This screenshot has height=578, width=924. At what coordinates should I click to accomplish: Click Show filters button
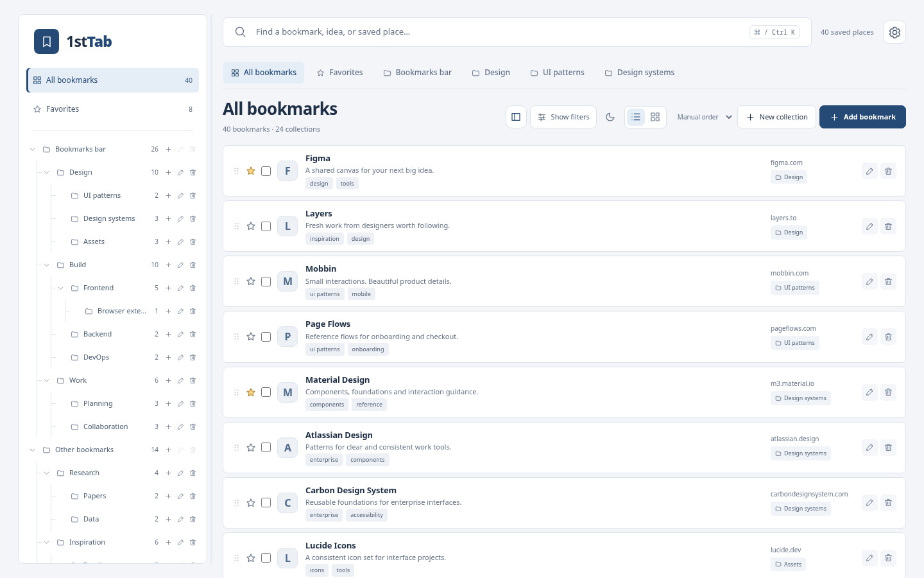point(563,117)
